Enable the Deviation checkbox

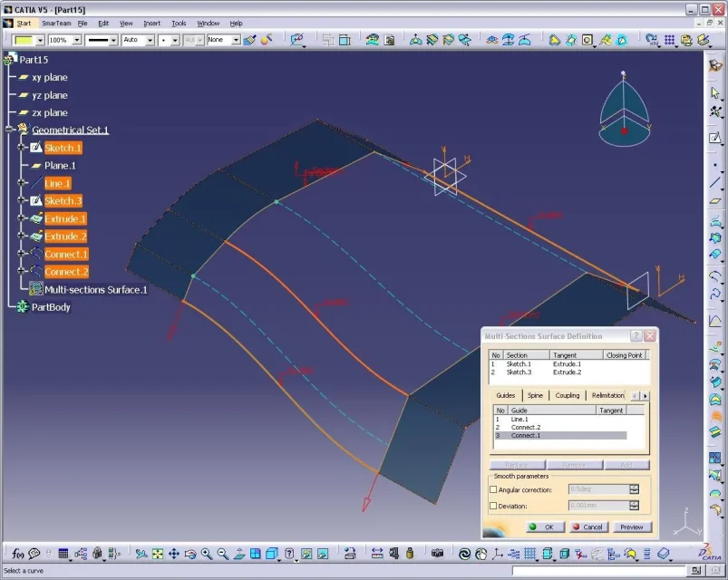coord(494,506)
